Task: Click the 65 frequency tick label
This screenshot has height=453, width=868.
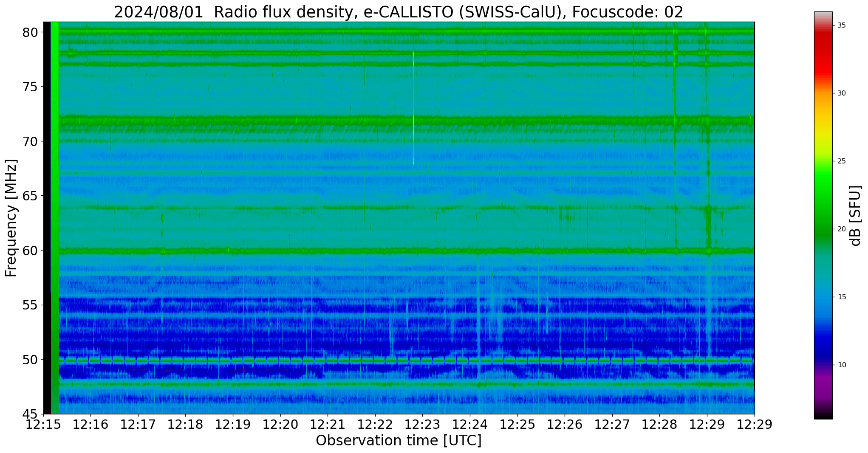Action: pyautogui.click(x=31, y=196)
